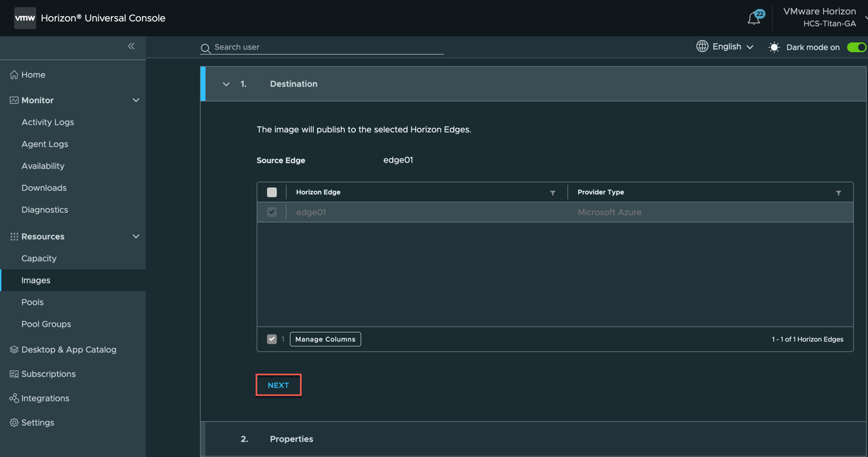Click Manage Columns button
This screenshot has width=868, height=457.
pyautogui.click(x=325, y=339)
